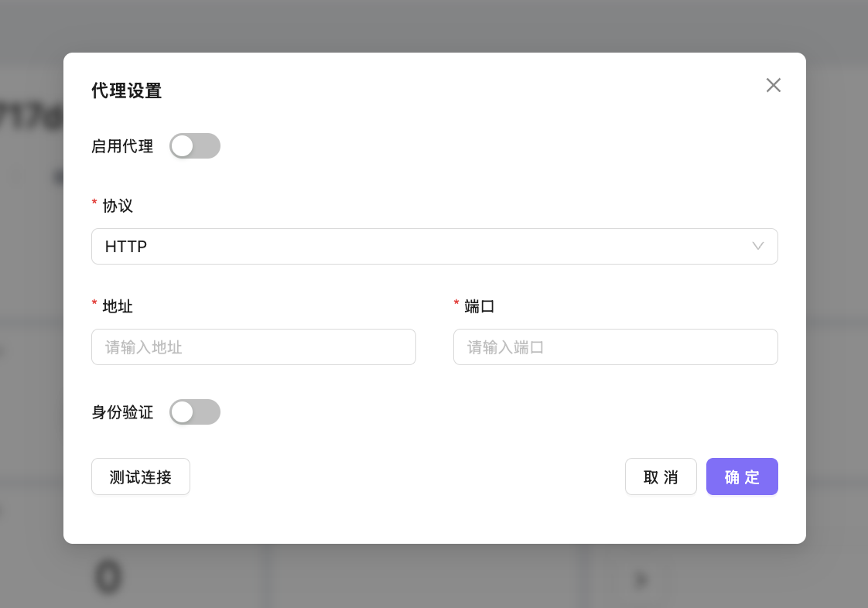The width and height of the screenshot is (868, 608).
Task: Click the 协议 field label
Action: click(118, 206)
